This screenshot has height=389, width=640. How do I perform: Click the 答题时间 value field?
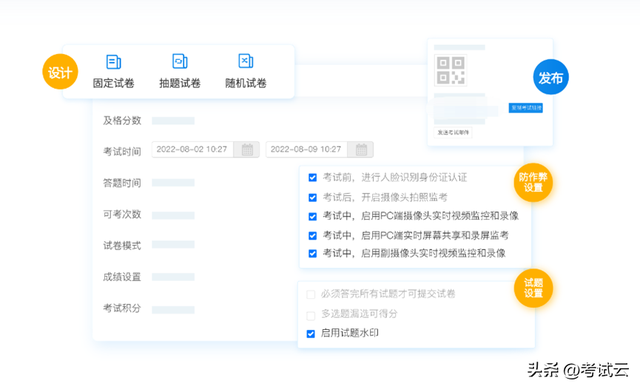173,183
